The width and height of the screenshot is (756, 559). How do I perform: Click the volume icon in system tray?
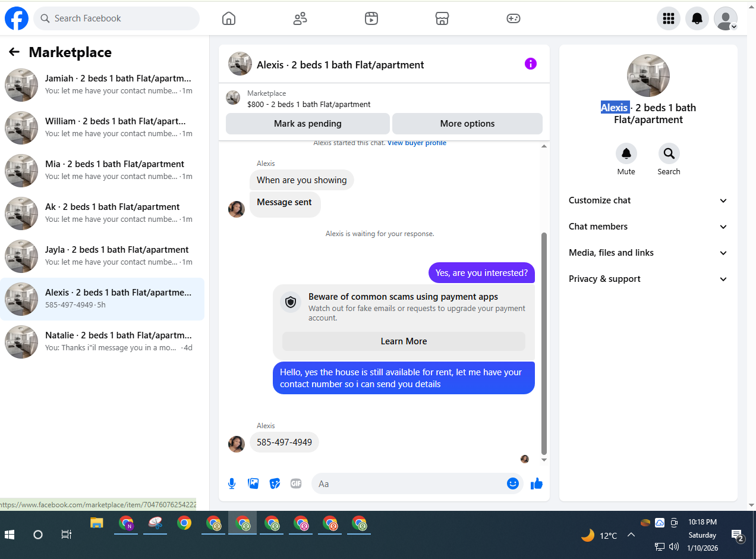tap(674, 547)
